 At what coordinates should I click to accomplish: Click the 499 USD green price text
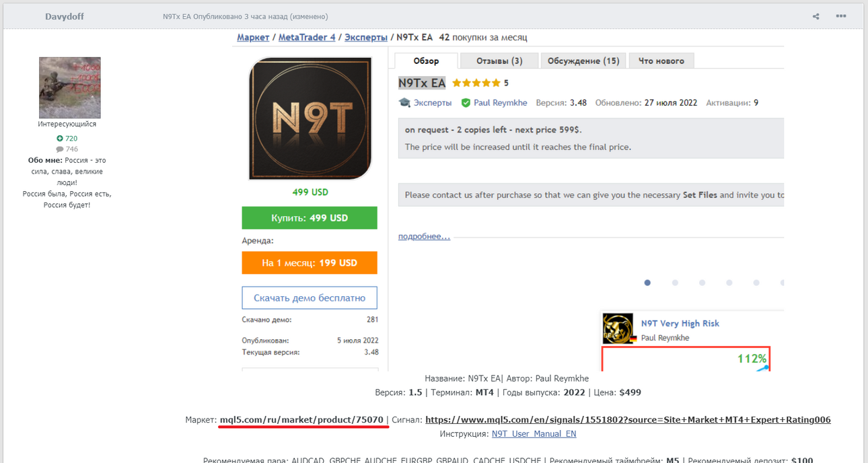310,192
